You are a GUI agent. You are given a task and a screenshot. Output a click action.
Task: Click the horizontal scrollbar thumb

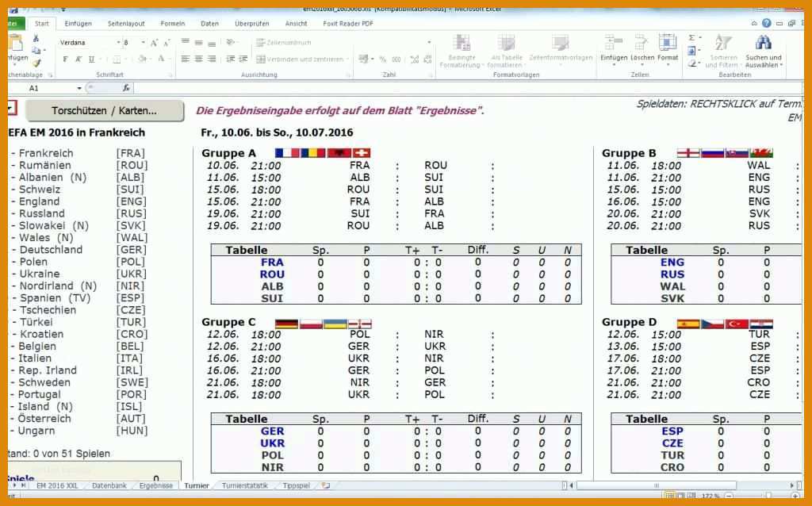pyautogui.click(x=656, y=486)
